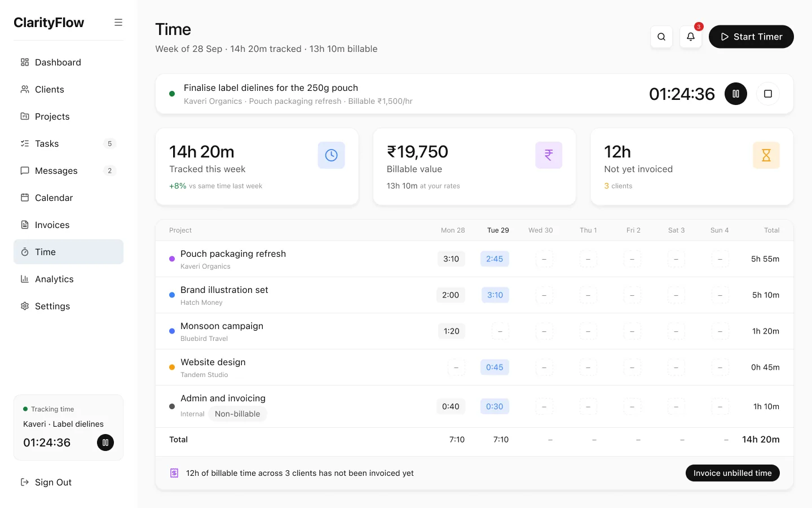Image resolution: width=812 pixels, height=508 pixels.
Task: Open the Invoices page
Action: [68, 225]
